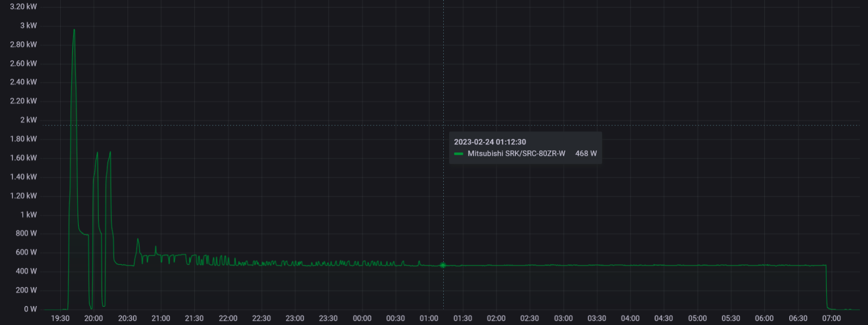Click the 2 kW y-axis label
868x325 pixels.
[x=29, y=120]
